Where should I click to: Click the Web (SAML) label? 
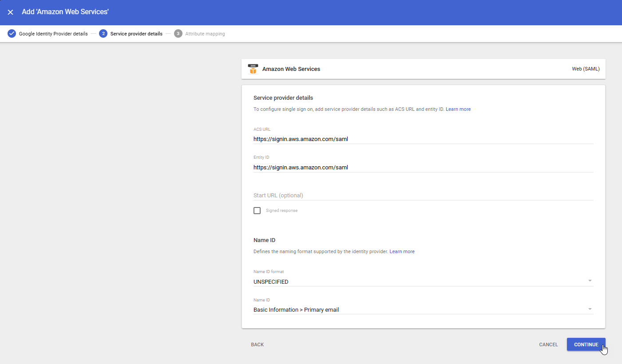coord(586,69)
